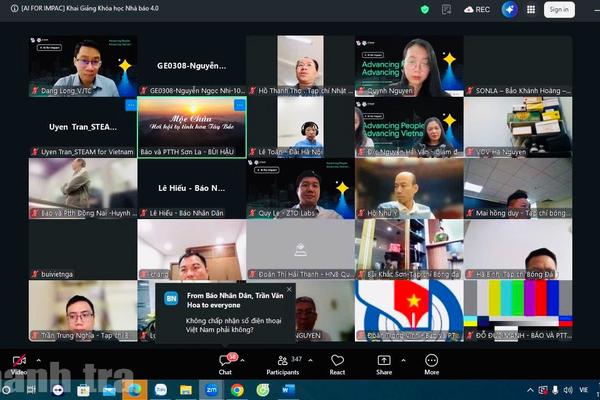Select the VOV Hà Nguyễn video tile

[x=518, y=127]
